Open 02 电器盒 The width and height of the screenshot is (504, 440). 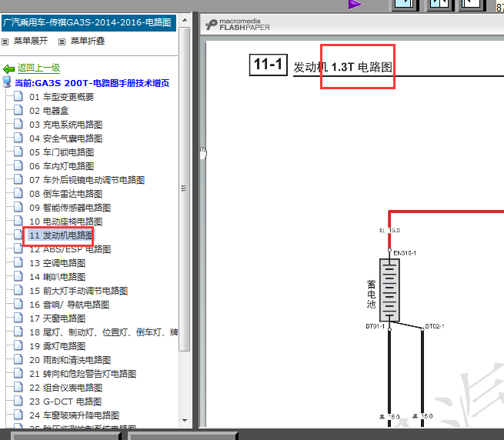click(x=48, y=111)
